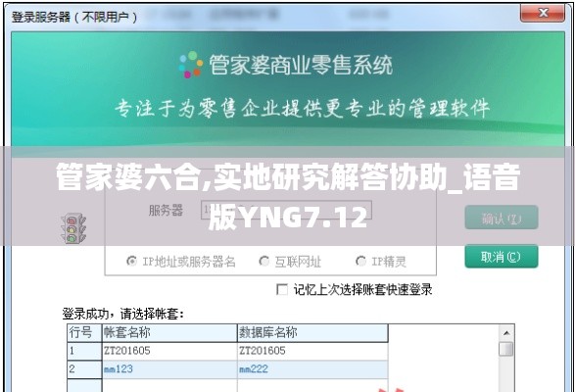Click the 取消(C) button
575x392 pixels.
(x=502, y=257)
